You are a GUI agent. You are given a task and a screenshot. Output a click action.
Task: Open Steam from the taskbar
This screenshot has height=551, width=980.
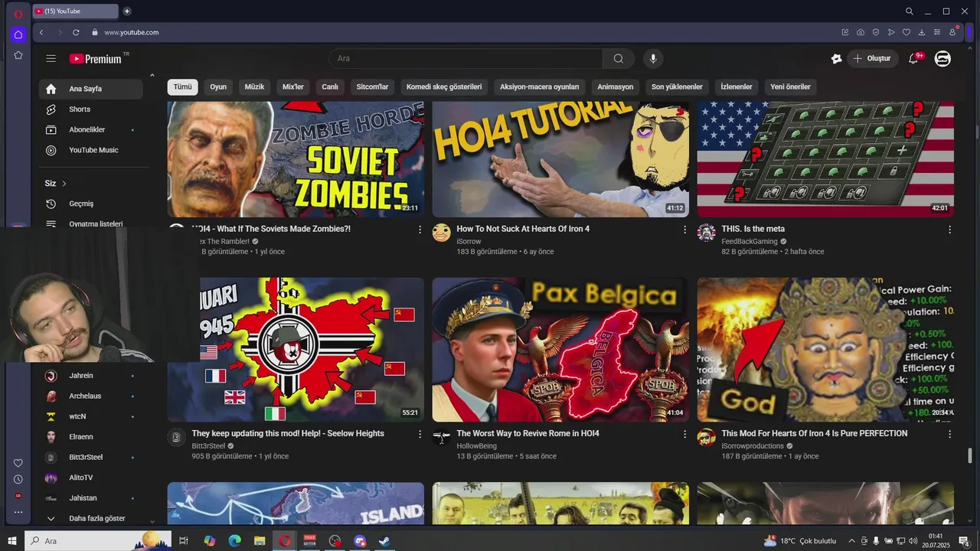384,541
